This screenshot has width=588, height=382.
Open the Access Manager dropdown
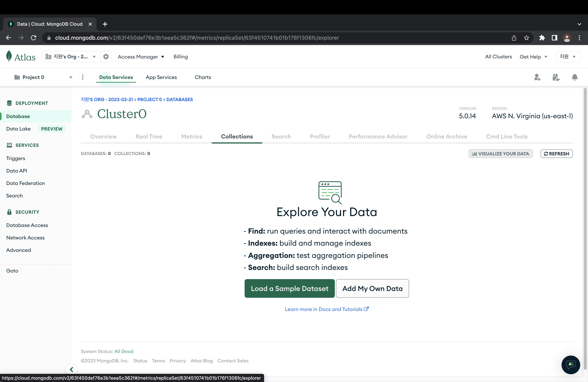coord(141,57)
